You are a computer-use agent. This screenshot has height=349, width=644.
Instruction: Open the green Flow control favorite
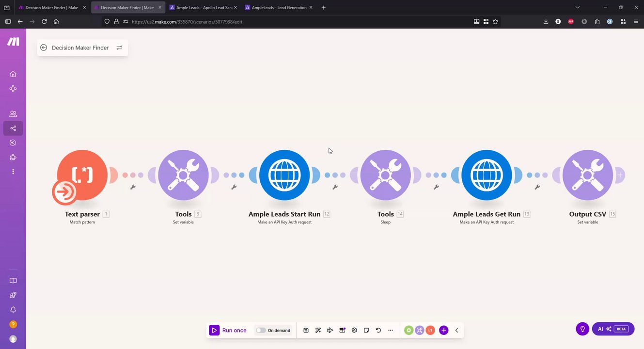pos(409,330)
